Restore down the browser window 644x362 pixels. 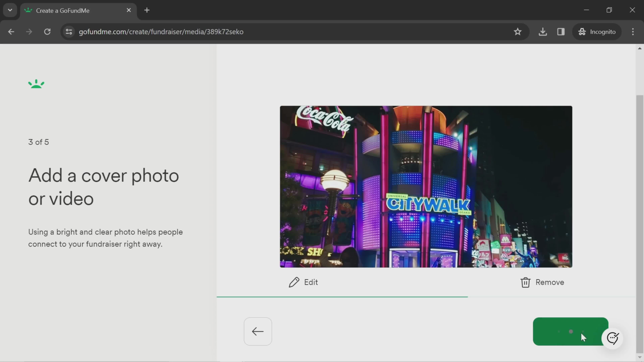coord(609,10)
